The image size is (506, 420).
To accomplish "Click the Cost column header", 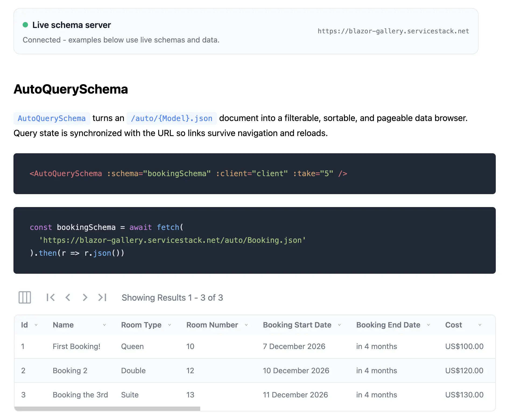I will (x=454, y=325).
